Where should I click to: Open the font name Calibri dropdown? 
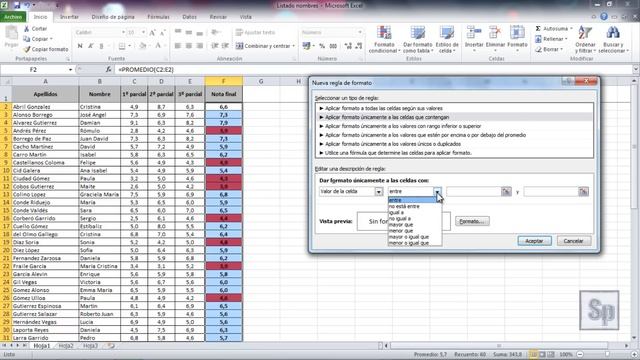123,32
